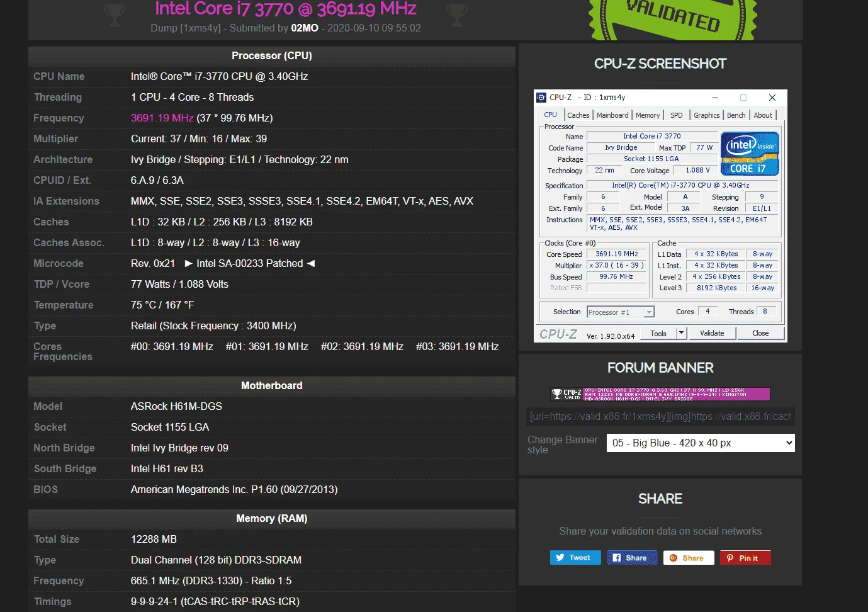Click the Level 3 cache '8192 KBytes' field
The height and width of the screenshot is (612, 868).
(x=716, y=288)
